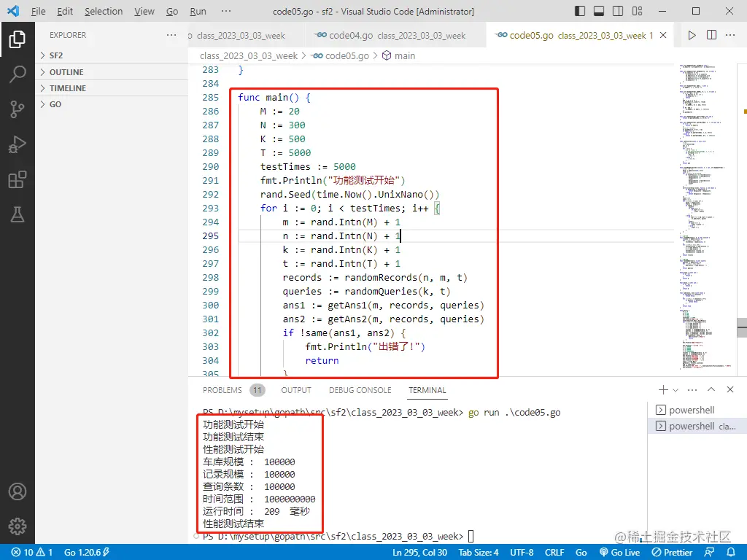Expand the OUTLINE section
The height and width of the screenshot is (560, 747).
(112, 72)
